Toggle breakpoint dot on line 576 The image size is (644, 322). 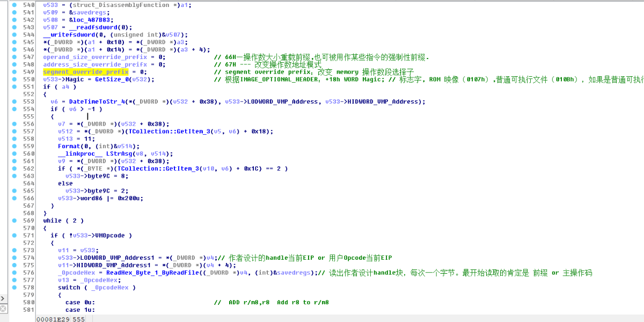(14, 273)
